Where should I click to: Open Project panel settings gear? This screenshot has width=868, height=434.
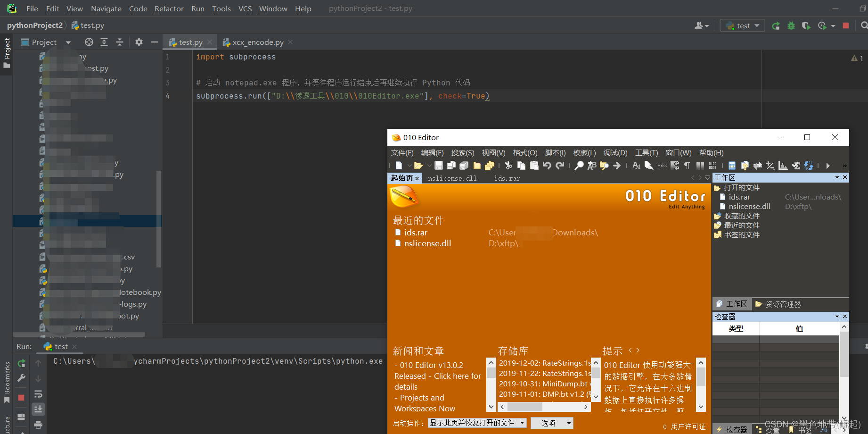point(139,42)
